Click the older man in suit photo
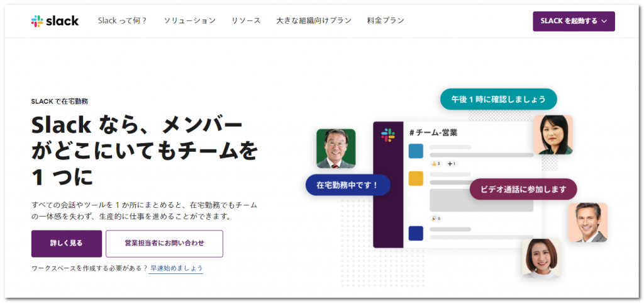The image size is (644, 303). pyautogui.click(x=336, y=149)
